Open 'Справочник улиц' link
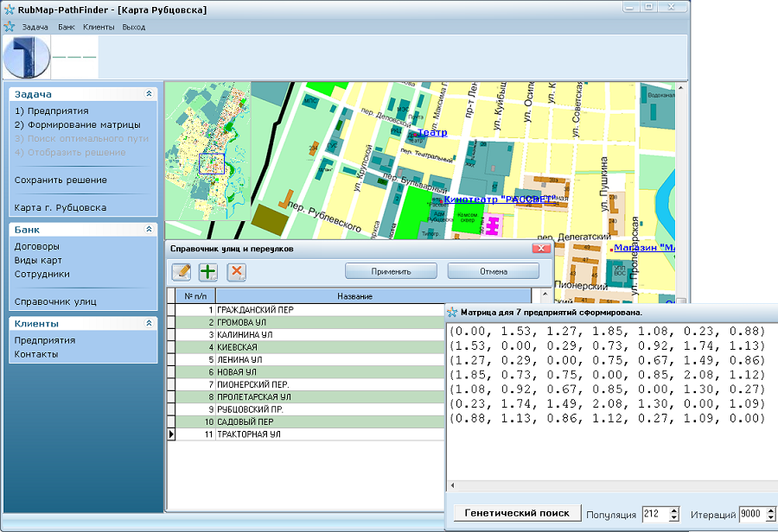 (x=55, y=301)
